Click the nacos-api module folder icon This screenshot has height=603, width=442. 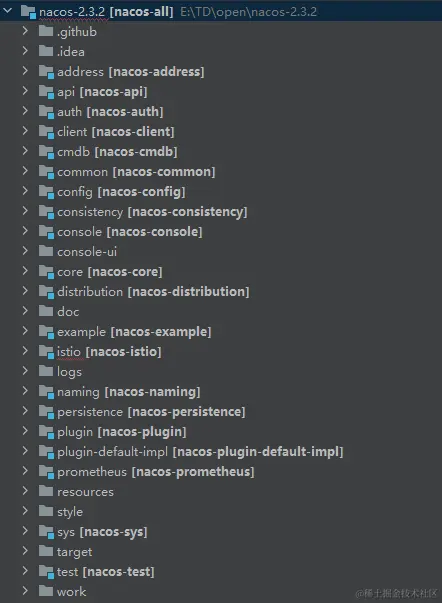[46, 92]
